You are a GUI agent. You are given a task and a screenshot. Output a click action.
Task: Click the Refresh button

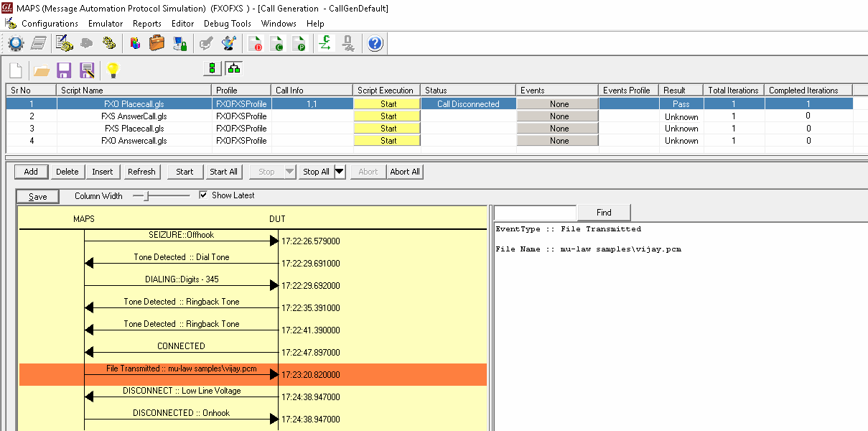(x=141, y=172)
